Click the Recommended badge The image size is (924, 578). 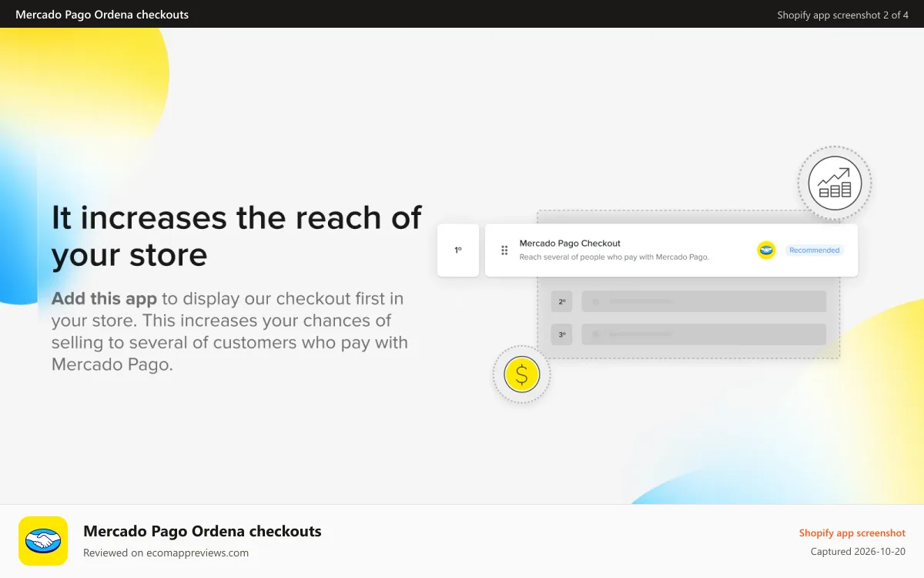pyautogui.click(x=814, y=250)
